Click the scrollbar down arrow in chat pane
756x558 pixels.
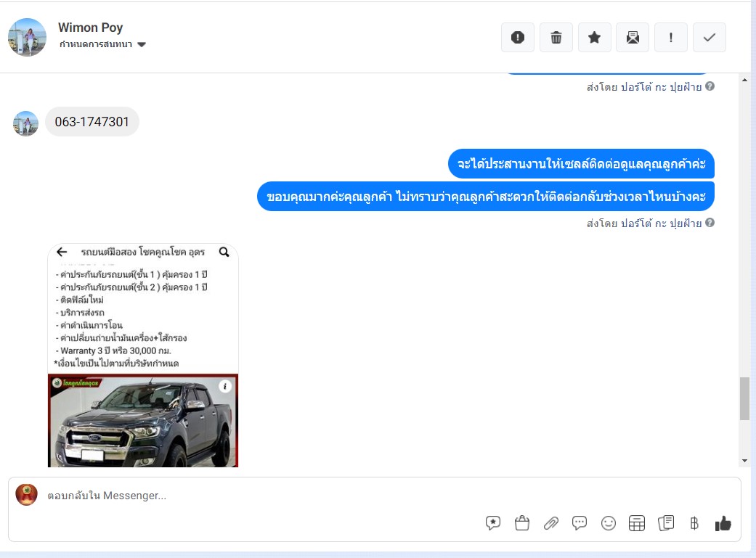744,461
